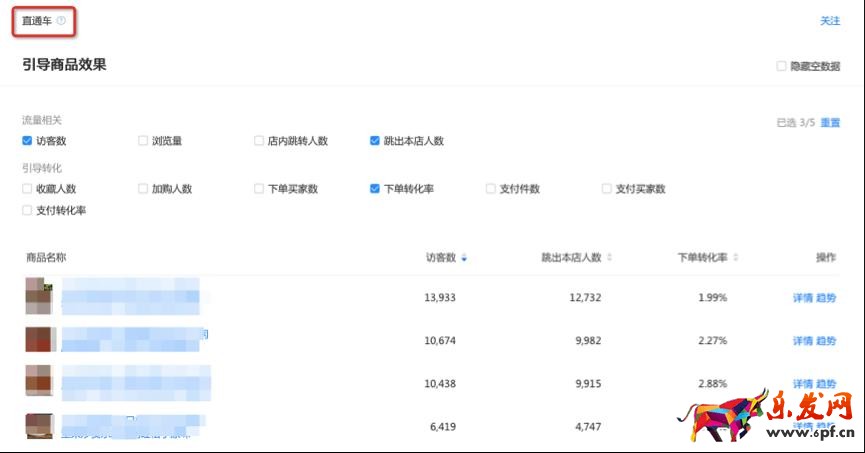The height and width of the screenshot is (453, 865).
Task: Enable the 浏览量 checkbox
Action: pos(143,141)
